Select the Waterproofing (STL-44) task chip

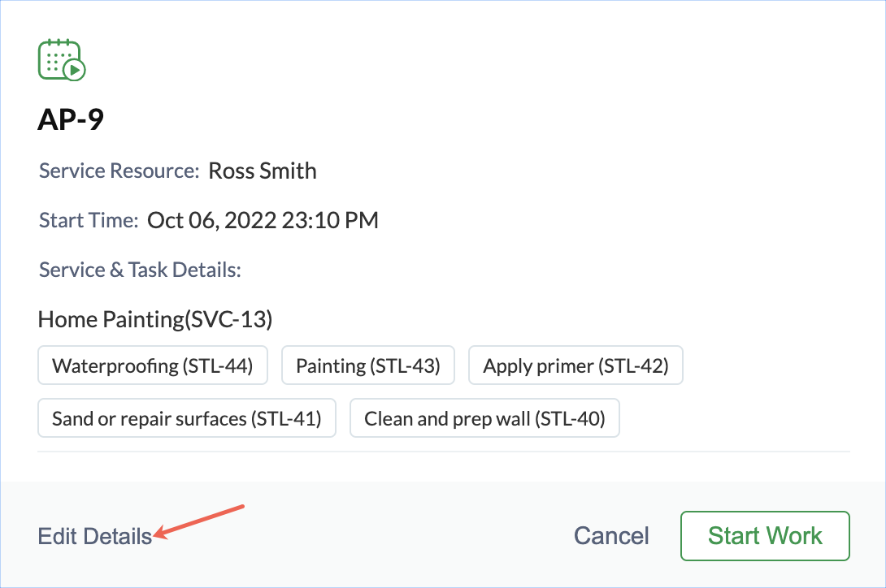click(153, 366)
